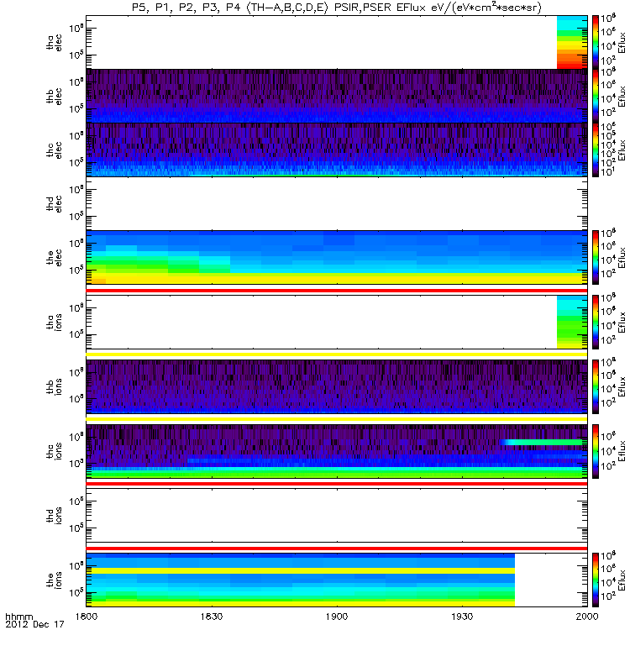The width and height of the screenshot is (630, 672).
Task: Click the red bar below thc ions panel
Action: coord(337,484)
